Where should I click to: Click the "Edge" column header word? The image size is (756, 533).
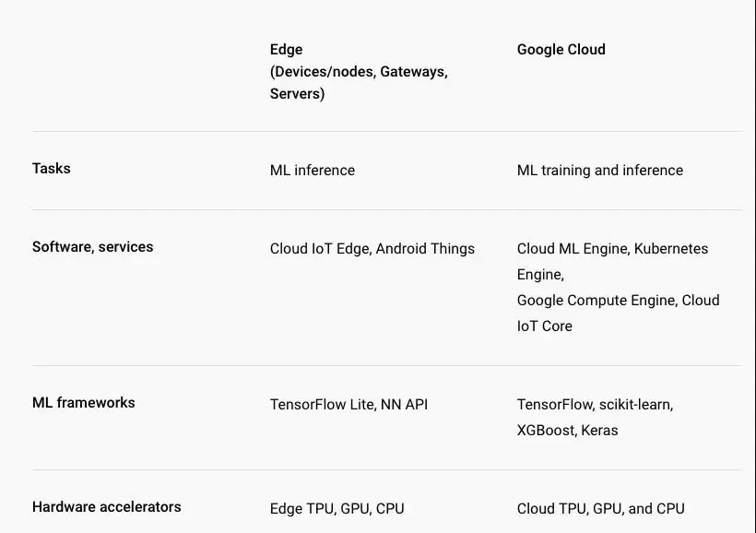pyautogui.click(x=286, y=50)
